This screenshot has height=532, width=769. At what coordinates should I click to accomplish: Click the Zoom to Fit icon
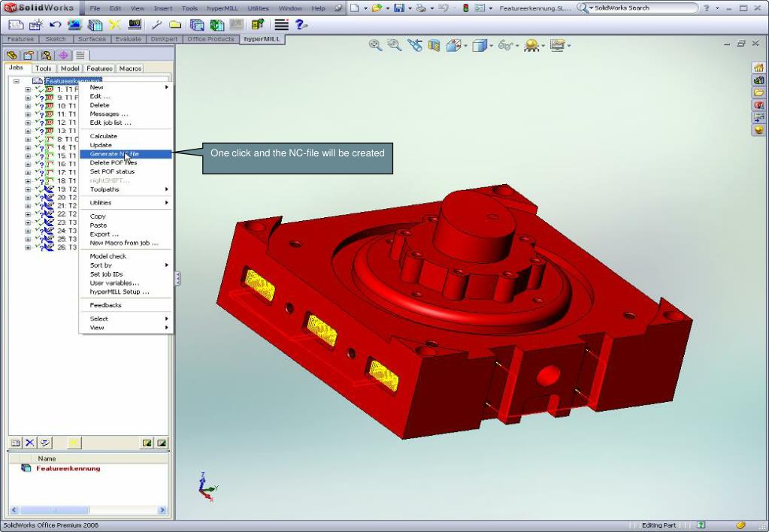click(x=375, y=45)
